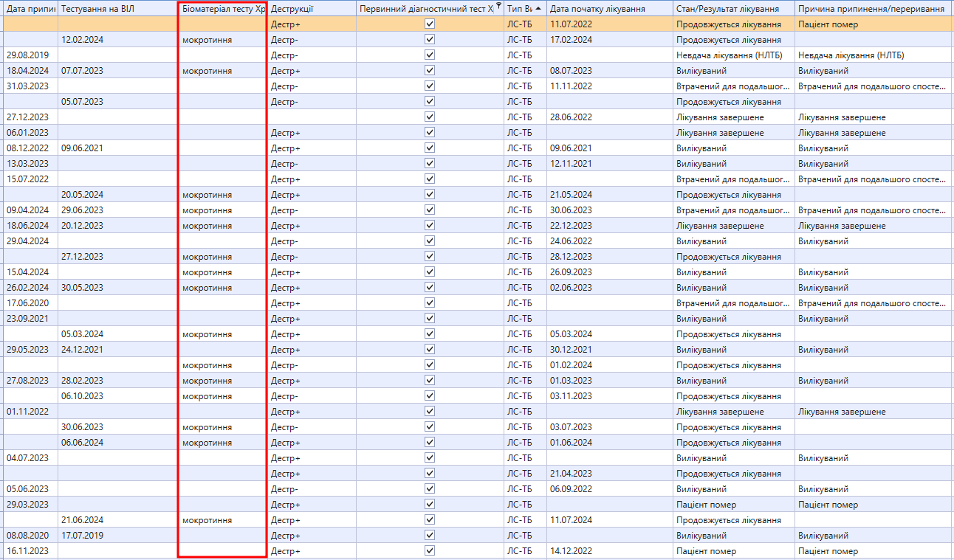Click the Дата початку лікування column header
The height and width of the screenshot is (560, 954).
tap(609, 8)
